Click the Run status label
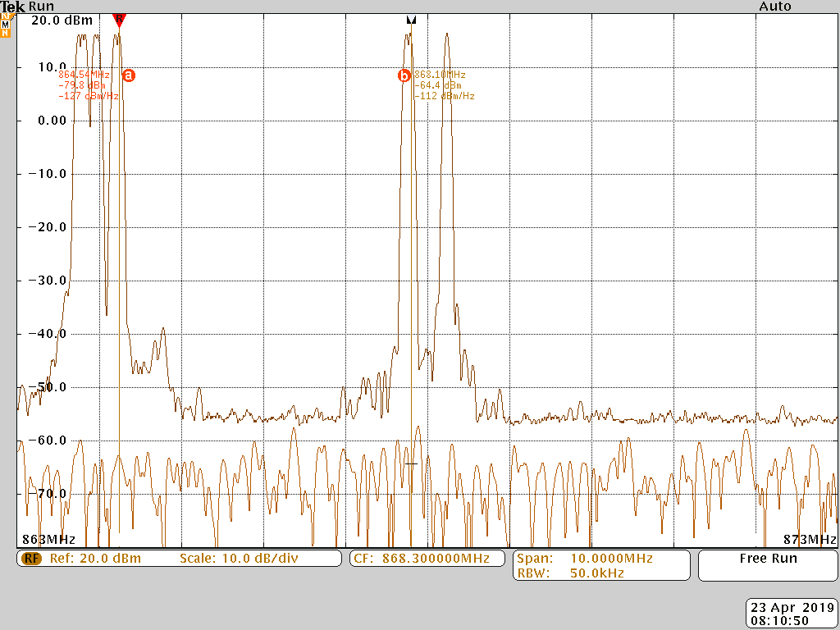This screenshot has width=840, height=630. 42,7
